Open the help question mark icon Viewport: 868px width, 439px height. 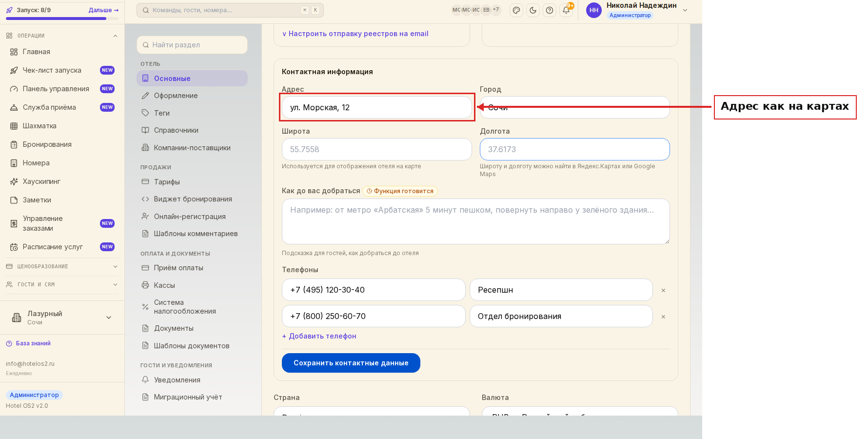tap(550, 10)
